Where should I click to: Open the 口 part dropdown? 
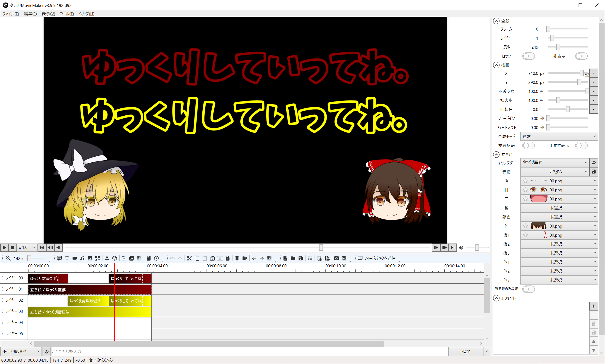[x=559, y=199]
